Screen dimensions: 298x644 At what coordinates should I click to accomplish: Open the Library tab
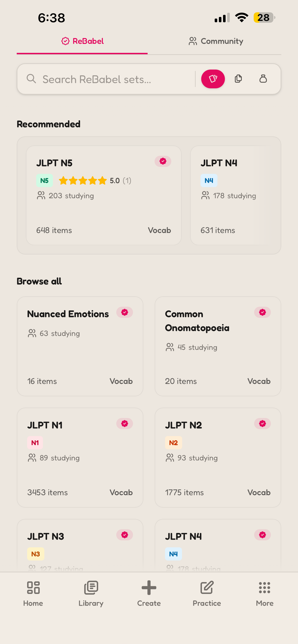91,594
